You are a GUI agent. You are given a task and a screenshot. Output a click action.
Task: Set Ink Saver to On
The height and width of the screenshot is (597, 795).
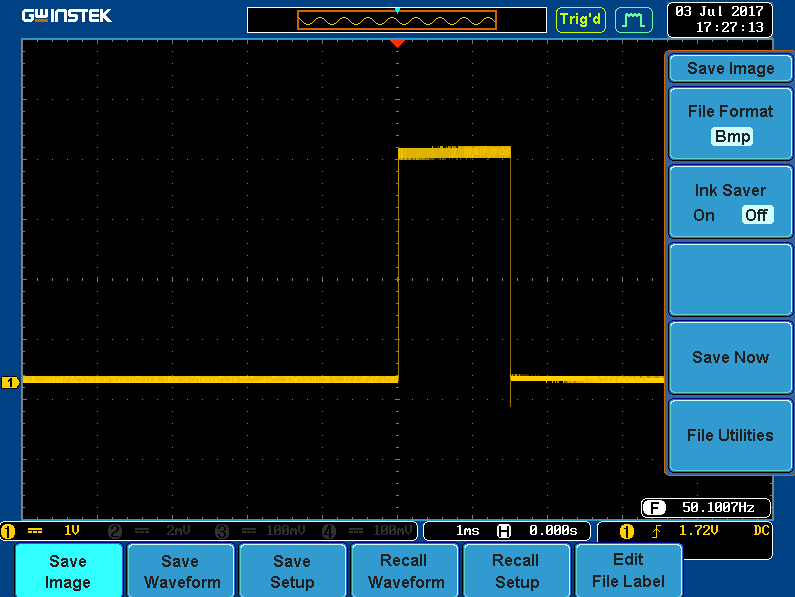coord(704,216)
